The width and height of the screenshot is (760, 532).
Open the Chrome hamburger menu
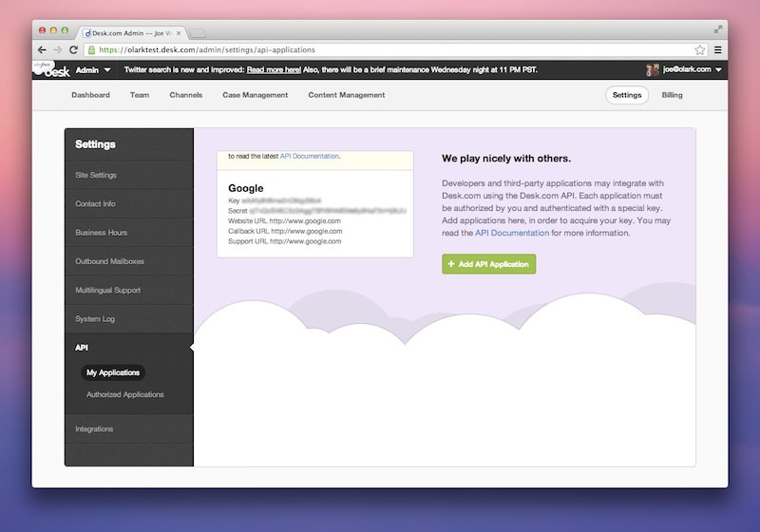tap(717, 49)
